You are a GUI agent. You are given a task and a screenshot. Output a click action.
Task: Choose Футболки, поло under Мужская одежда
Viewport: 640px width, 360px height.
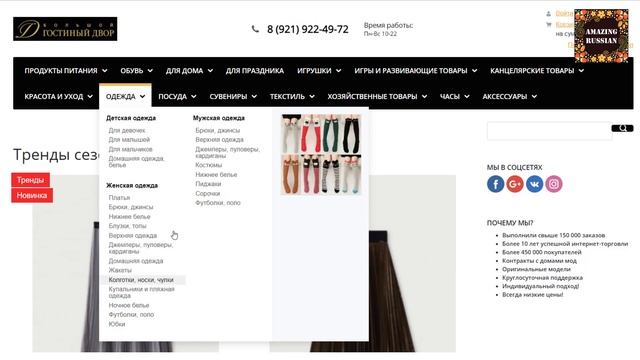coord(218,203)
